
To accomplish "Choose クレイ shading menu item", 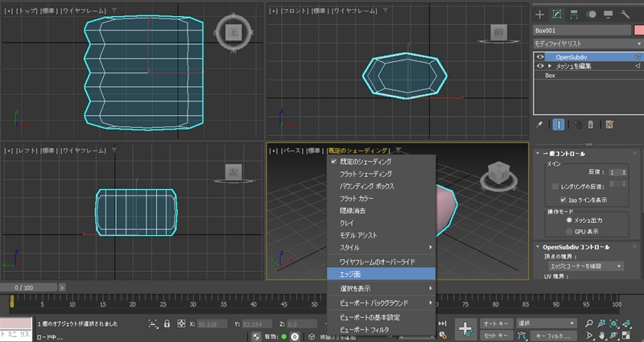I will [x=381, y=223].
